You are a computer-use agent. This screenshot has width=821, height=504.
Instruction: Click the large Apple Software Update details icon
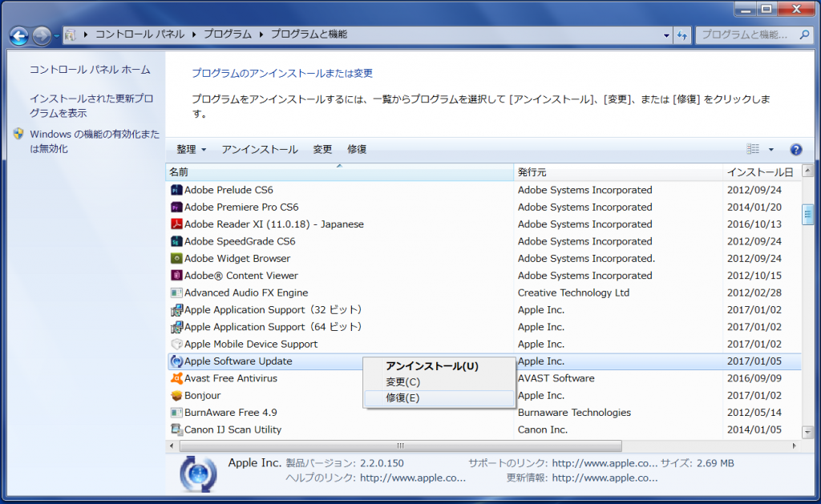197,474
